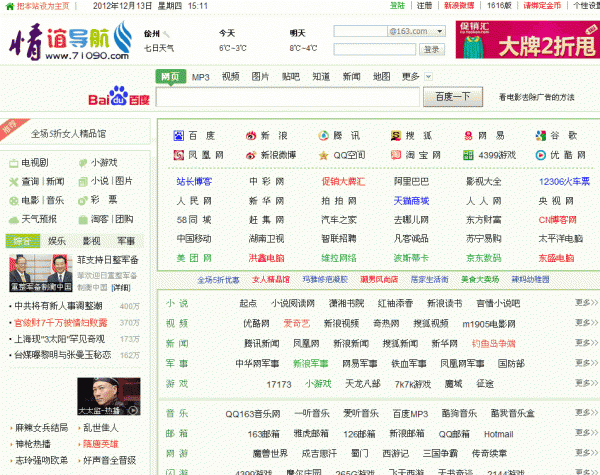
Task: Expand the 更多 search category arrow
Action: click(x=429, y=77)
